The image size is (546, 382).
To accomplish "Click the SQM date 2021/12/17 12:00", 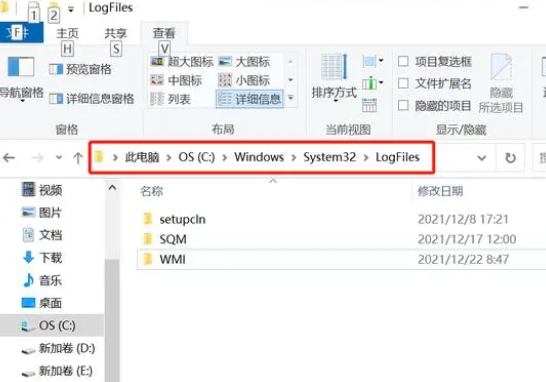I will coord(467,239).
